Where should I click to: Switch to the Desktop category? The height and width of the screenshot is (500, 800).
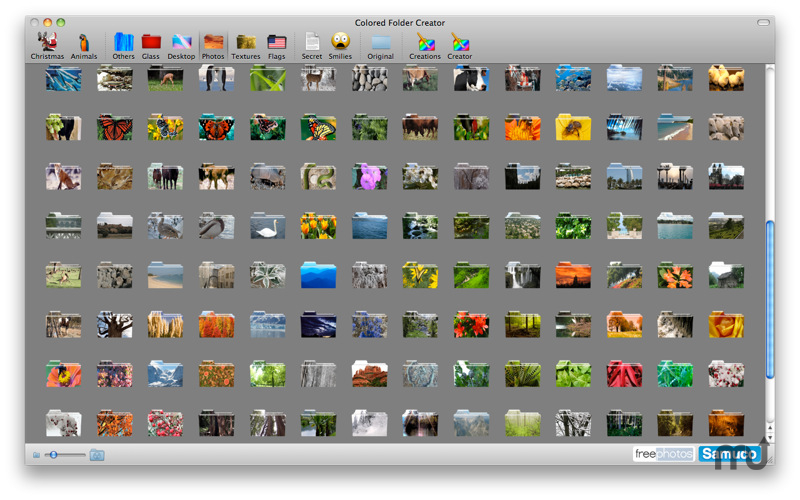tap(181, 46)
